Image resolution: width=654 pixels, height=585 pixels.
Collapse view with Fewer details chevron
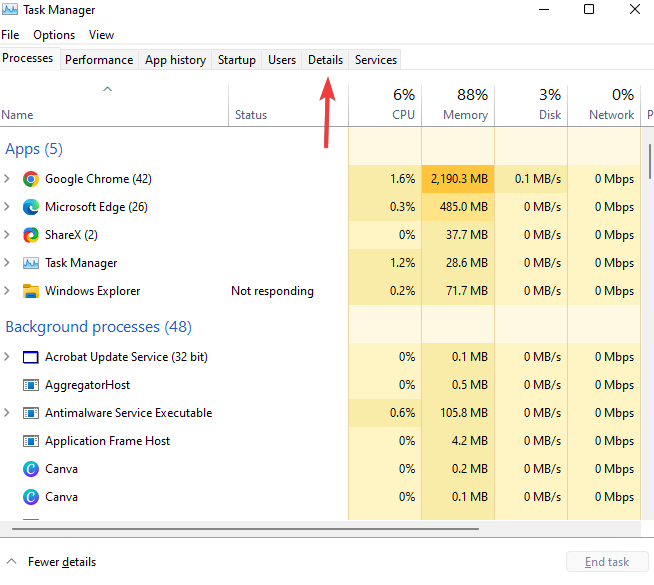[x=12, y=562]
